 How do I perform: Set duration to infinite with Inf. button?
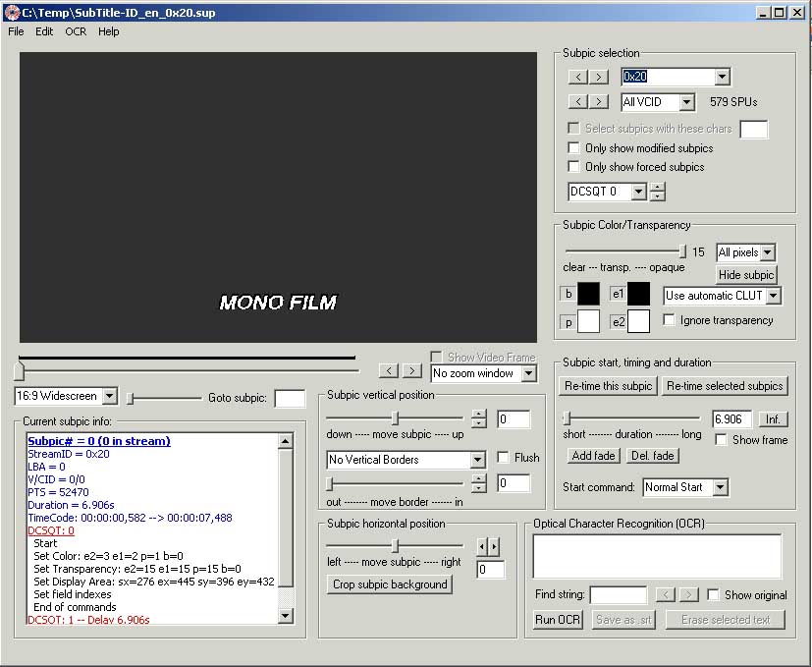point(773,418)
